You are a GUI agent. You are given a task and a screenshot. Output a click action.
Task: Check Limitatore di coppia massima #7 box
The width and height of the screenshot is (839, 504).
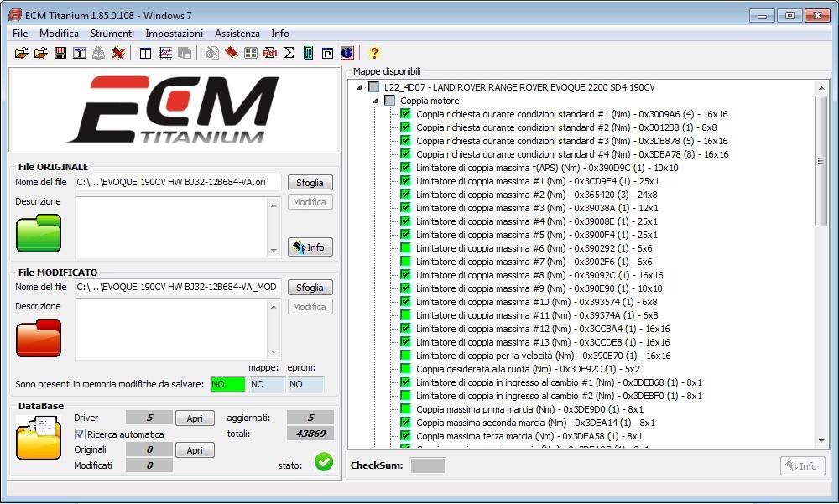click(405, 262)
